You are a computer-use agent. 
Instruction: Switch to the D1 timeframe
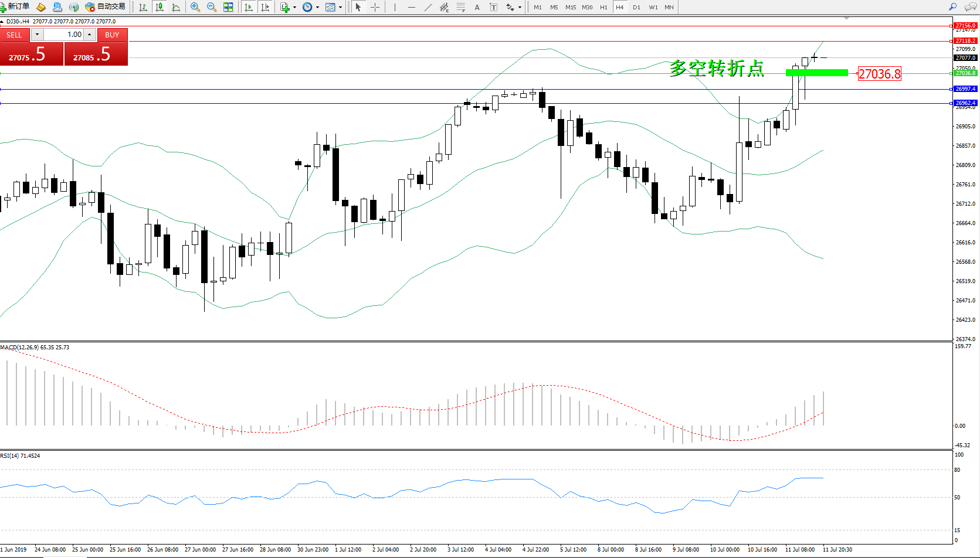tap(636, 7)
